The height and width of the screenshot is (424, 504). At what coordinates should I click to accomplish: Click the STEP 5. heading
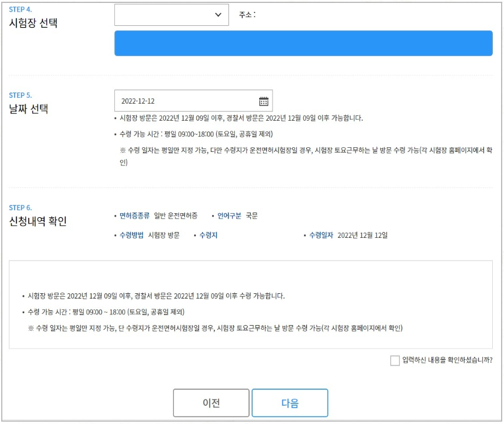click(x=20, y=95)
